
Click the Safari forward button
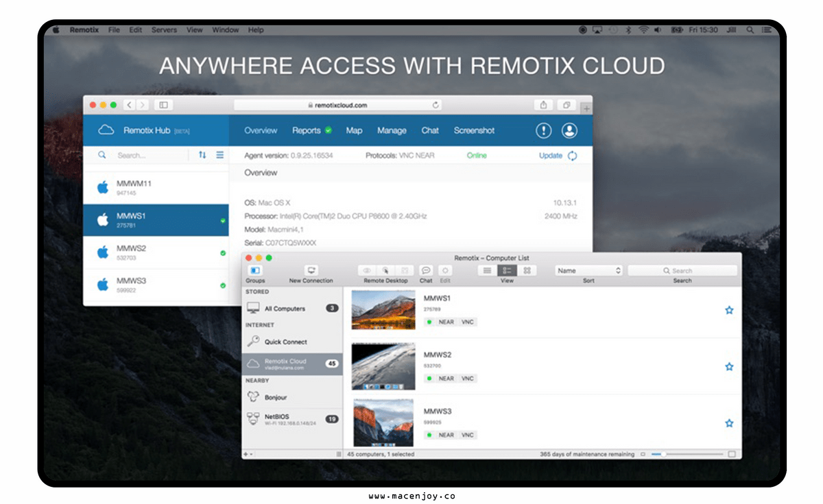tap(142, 105)
